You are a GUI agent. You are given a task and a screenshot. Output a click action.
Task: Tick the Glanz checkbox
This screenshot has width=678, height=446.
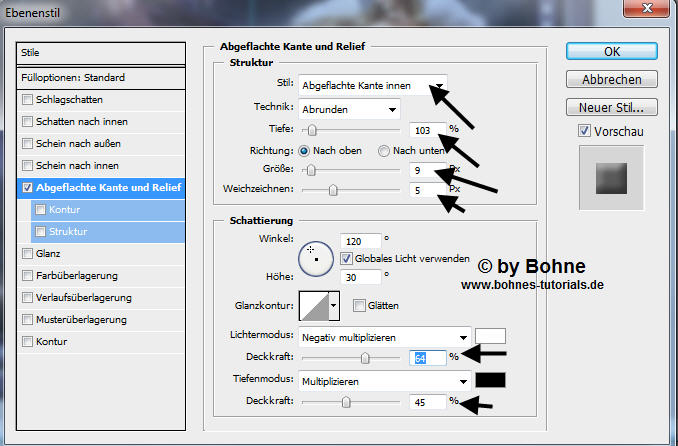tap(27, 253)
